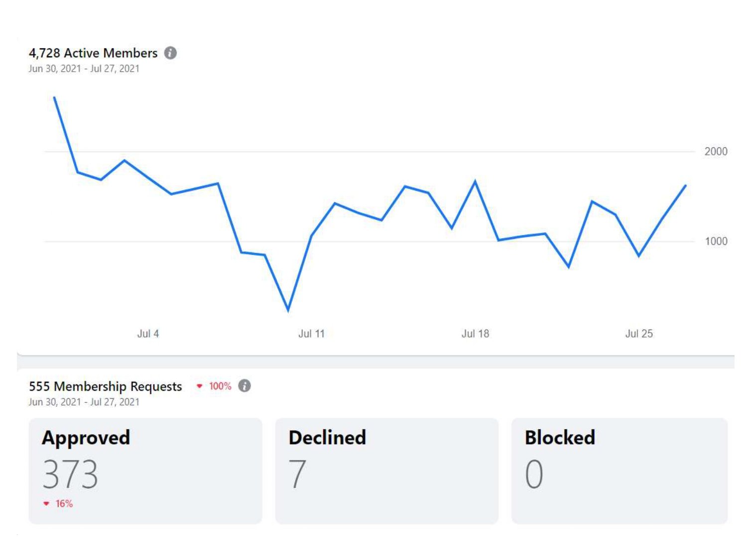Click the first highest point of the chart line

(x=54, y=98)
